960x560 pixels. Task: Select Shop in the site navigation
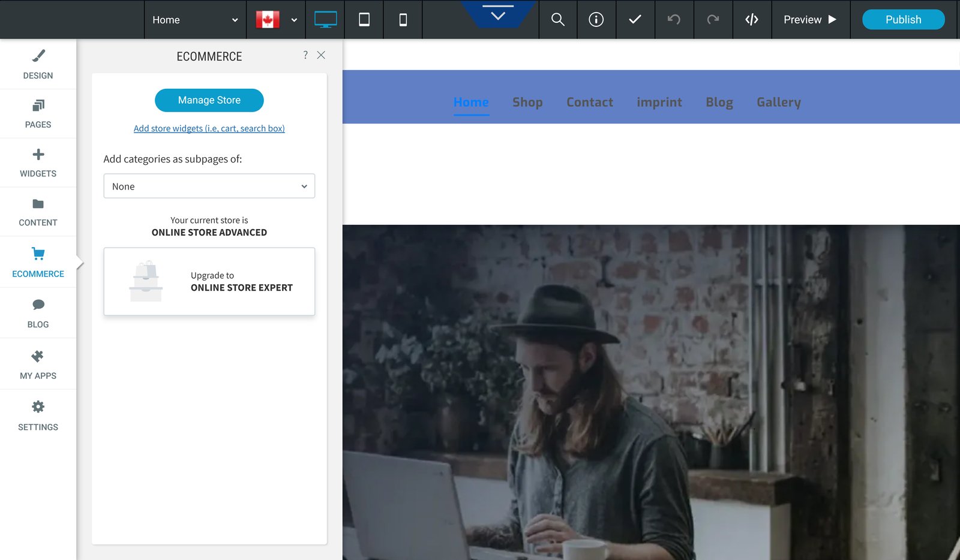(x=527, y=102)
